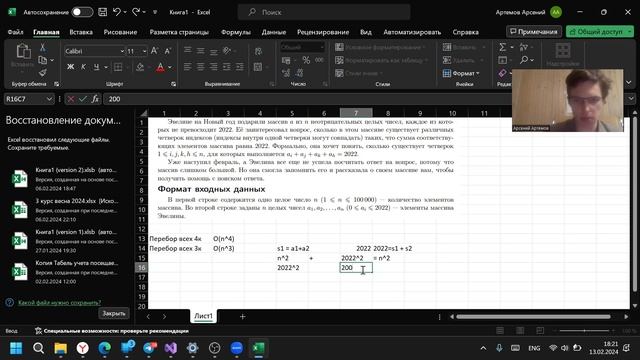The width and height of the screenshot is (640, 360).
Task: Add new sheet with plus button
Action: coord(242,316)
